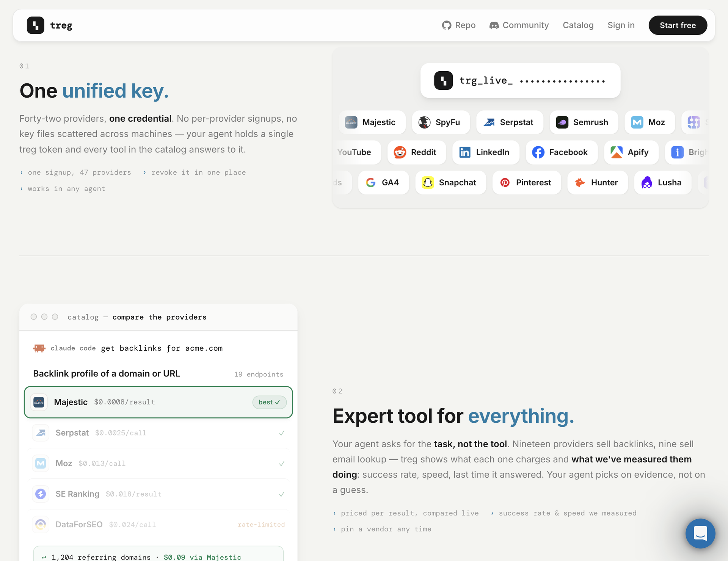Click the Reddit logo icon
Screen dimensions: 728x561
pos(400,152)
